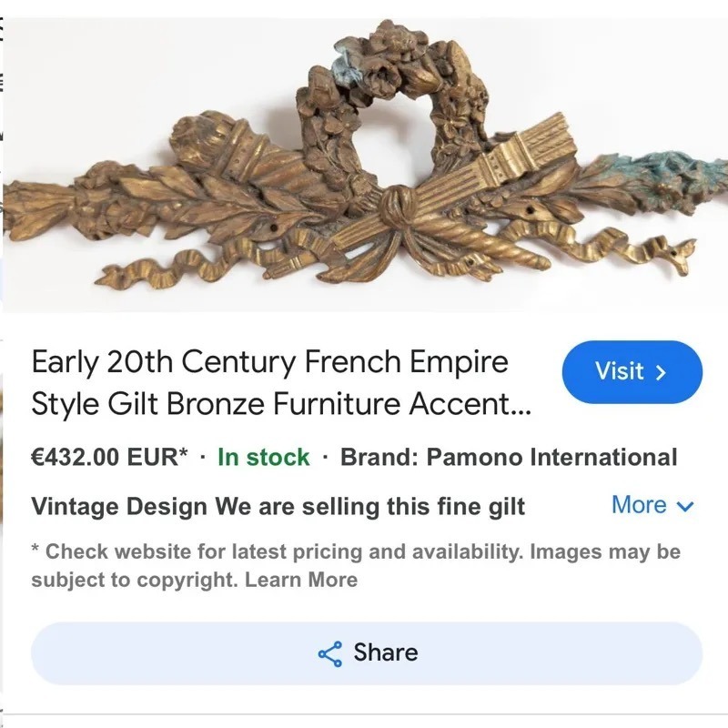Click the partially visible thumbnail at the left edge
Viewport: 728px width, 728px height.
coord(3,428)
